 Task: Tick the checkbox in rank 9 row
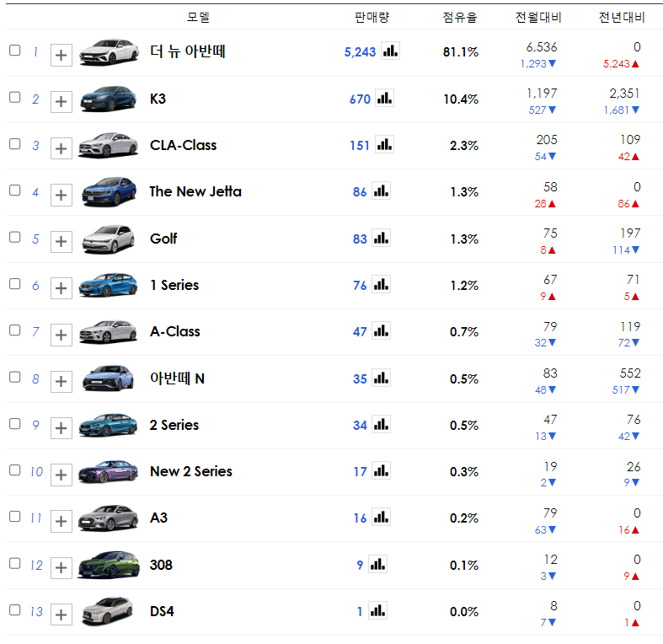(x=15, y=423)
